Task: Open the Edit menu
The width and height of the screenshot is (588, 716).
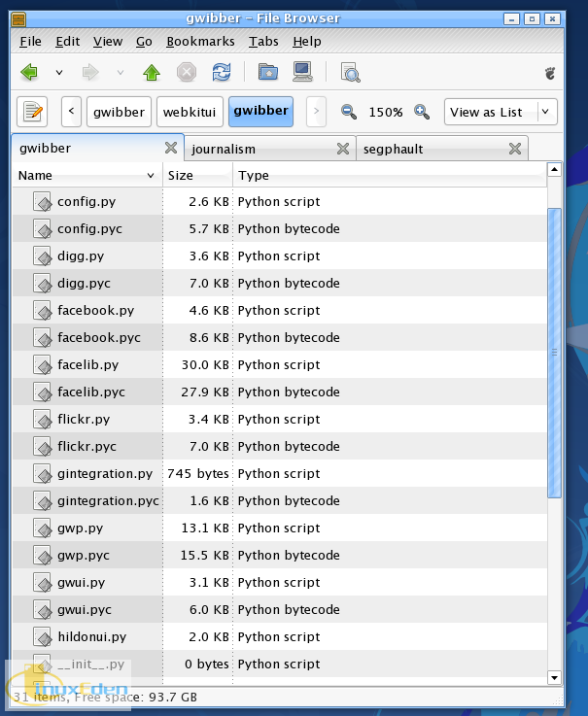Action: tap(68, 42)
